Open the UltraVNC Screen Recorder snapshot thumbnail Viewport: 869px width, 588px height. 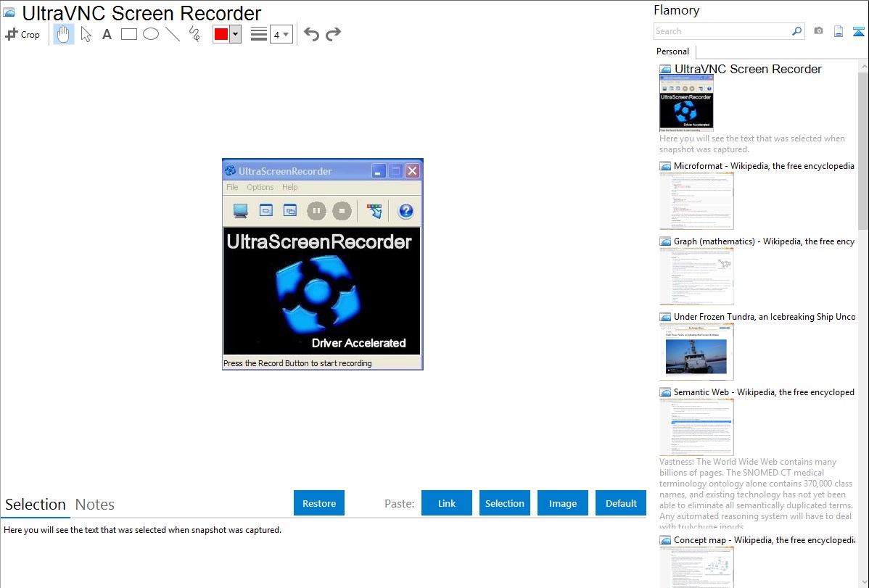tap(686, 104)
